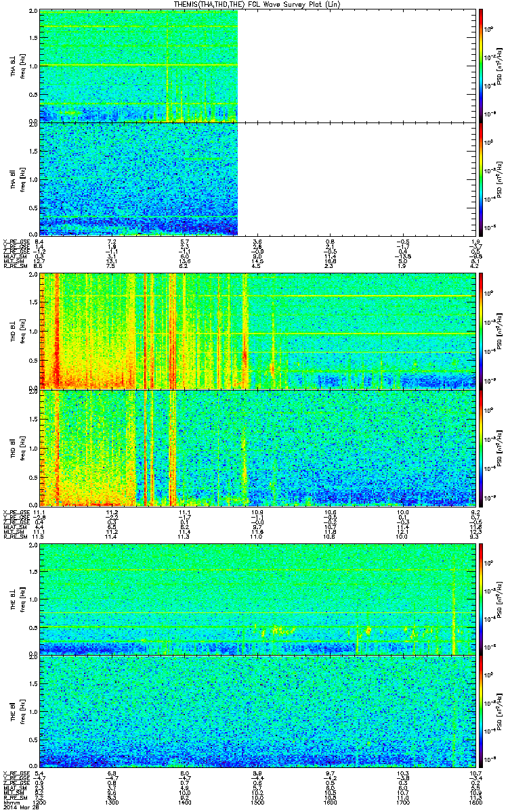The width and height of the screenshot is (508, 812).
Task: Click the THE B-parallel PSD color bar
Action: coord(480,710)
